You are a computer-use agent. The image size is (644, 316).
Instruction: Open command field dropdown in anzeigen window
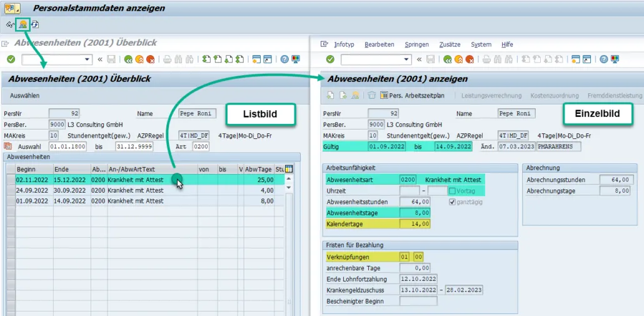(x=406, y=59)
